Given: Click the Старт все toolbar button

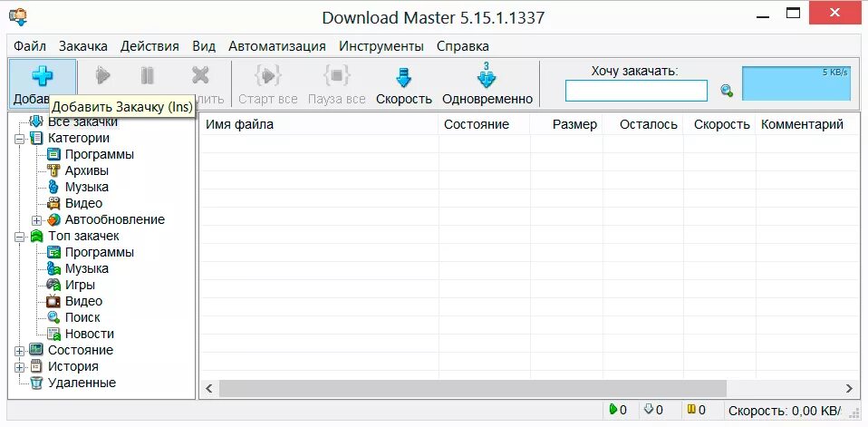Looking at the screenshot, I should pos(268,84).
